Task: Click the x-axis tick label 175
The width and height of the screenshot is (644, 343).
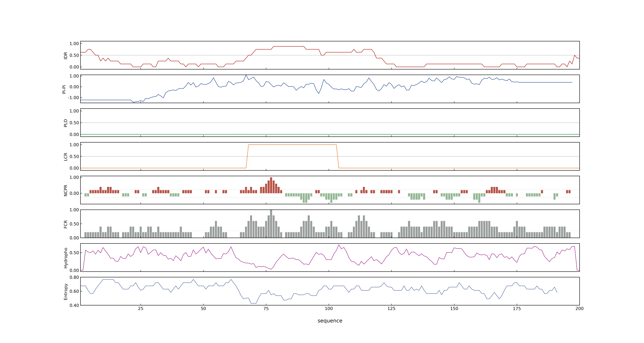Action: coord(517,309)
